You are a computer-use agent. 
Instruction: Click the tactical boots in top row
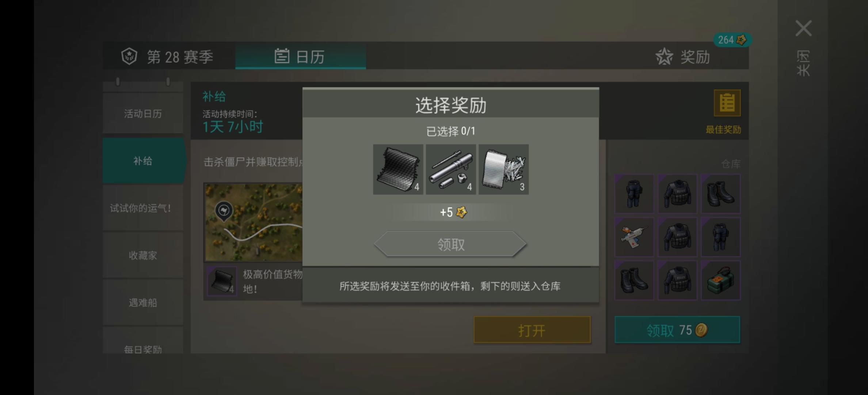click(x=720, y=193)
